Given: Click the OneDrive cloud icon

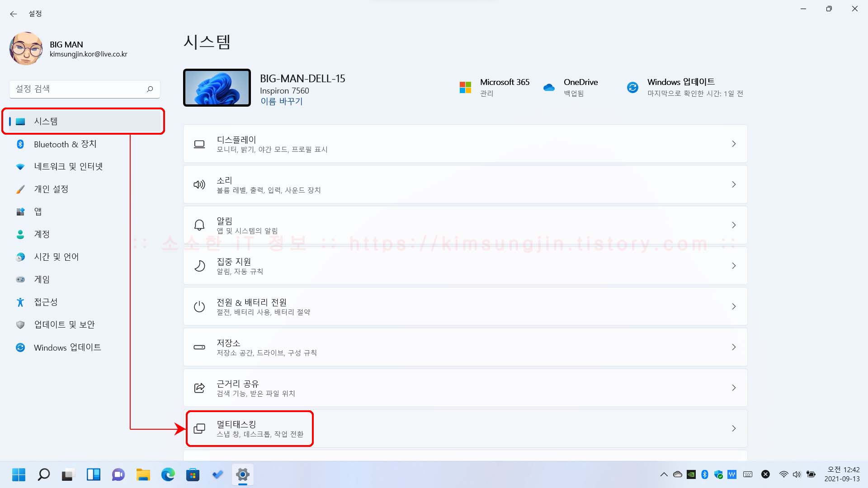Looking at the screenshot, I should coord(549,88).
